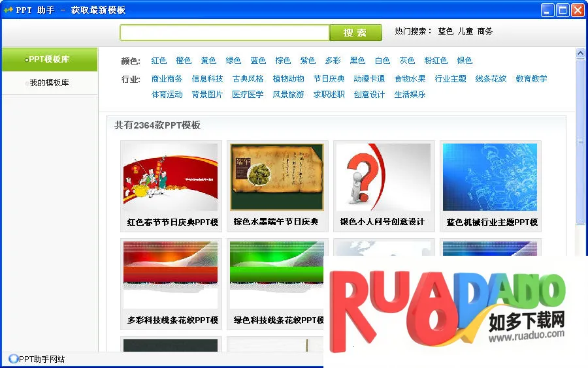This screenshot has width=588, height=368.
Task: Open the 绿色科技线条花纹 template thumbnail
Action: [x=277, y=274]
